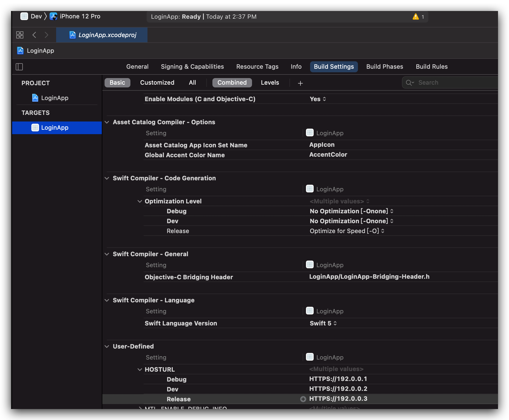
Task: Click LoginApp column icon in Swift Compiler Language
Action: (x=310, y=311)
